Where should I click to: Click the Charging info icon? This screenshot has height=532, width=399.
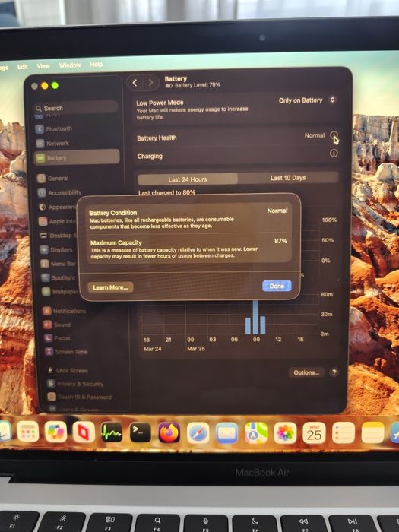(334, 154)
